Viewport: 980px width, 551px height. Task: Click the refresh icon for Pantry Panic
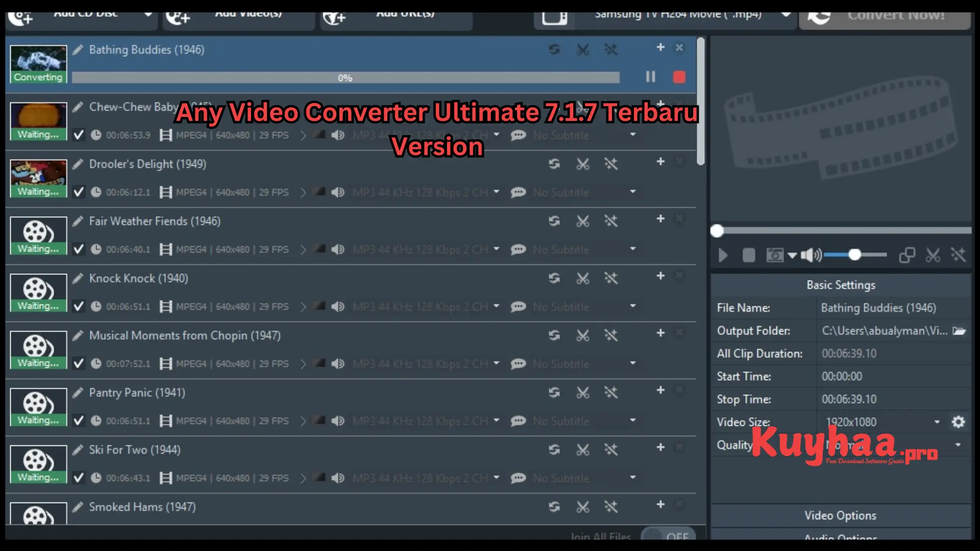pyautogui.click(x=554, y=392)
